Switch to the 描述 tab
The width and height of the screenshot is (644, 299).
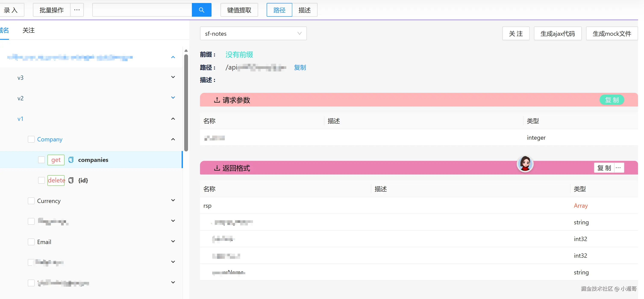[x=304, y=10]
